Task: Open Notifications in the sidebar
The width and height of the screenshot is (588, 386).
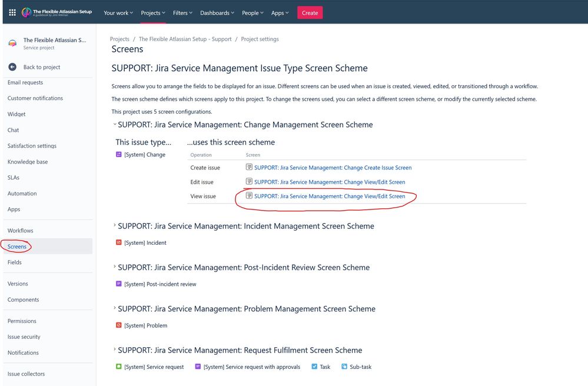Action: click(23, 352)
